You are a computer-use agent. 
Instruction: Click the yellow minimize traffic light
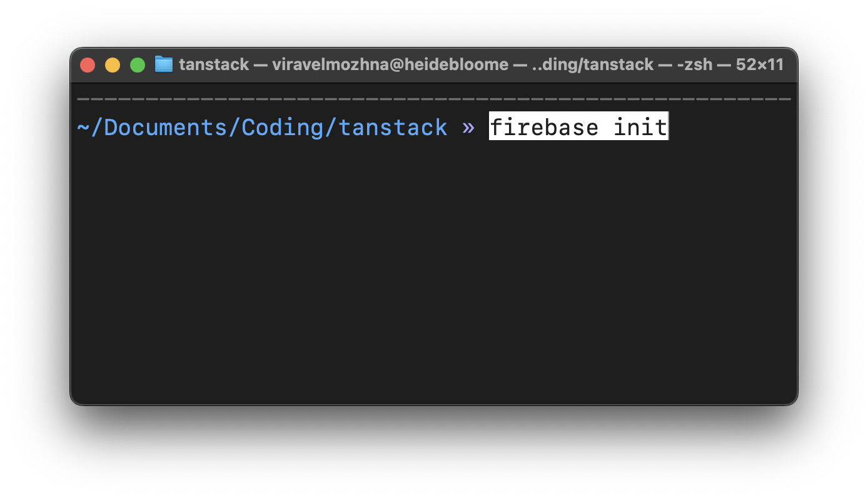pyautogui.click(x=112, y=64)
